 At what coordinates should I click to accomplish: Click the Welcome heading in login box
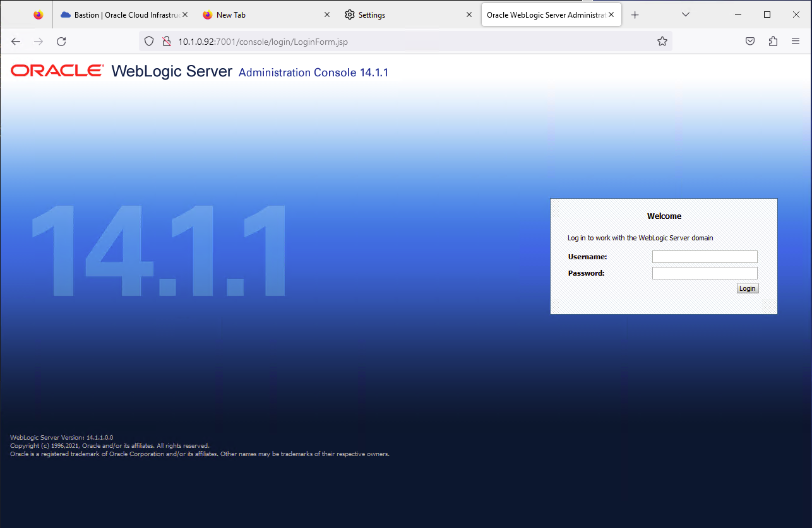(x=664, y=216)
